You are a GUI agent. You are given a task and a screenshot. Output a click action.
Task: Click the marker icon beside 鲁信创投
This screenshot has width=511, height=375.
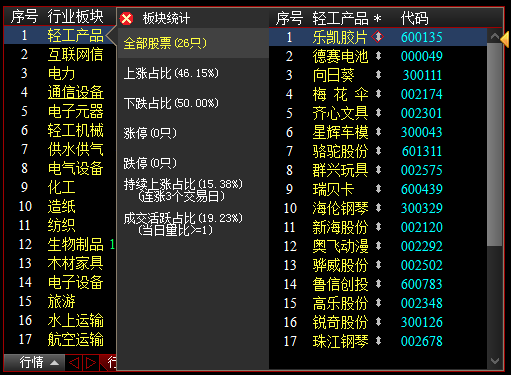pos(378,284)
